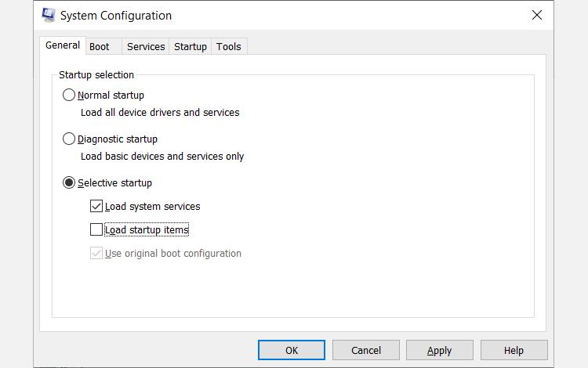The height and width of the screenshot is (368, 588).
Task: Uncheck Load system services checkbox
Action: point(96,206)
